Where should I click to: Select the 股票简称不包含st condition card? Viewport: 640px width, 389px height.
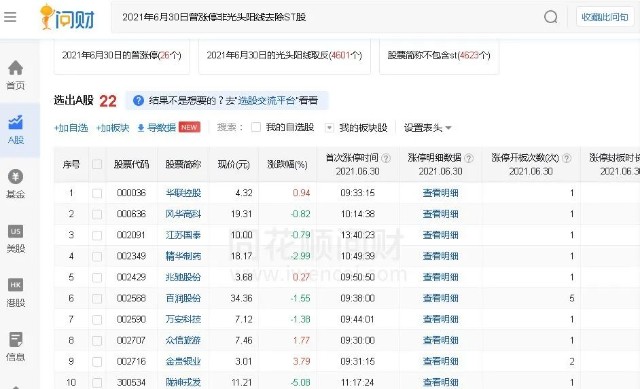[x=439, y=56]
